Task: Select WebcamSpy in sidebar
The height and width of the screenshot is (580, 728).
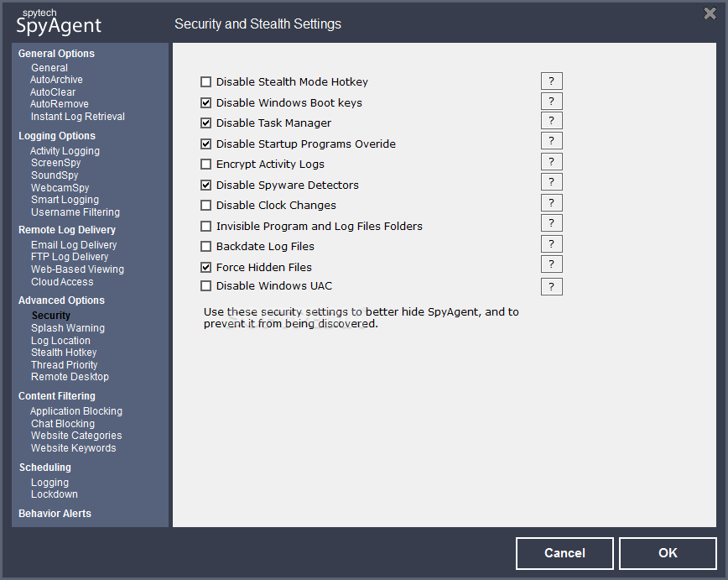Action: pyautogui.click(x=60, y=188)
